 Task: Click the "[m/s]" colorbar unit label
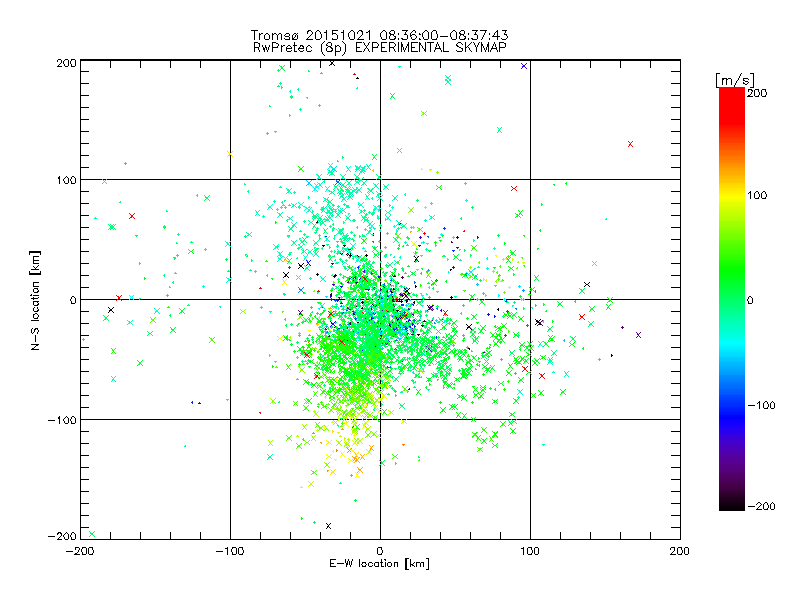pos(735,80)
